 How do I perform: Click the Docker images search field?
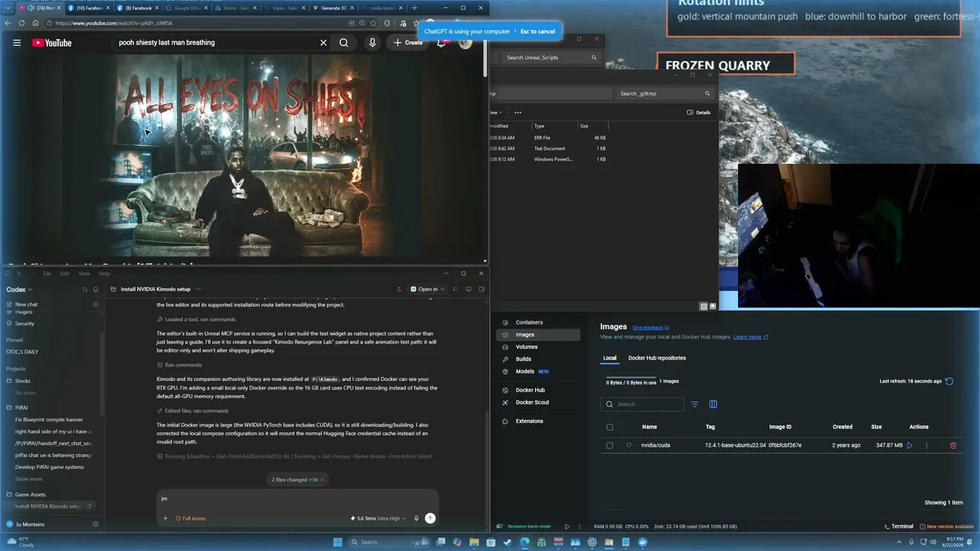click(x=642, y=404)
